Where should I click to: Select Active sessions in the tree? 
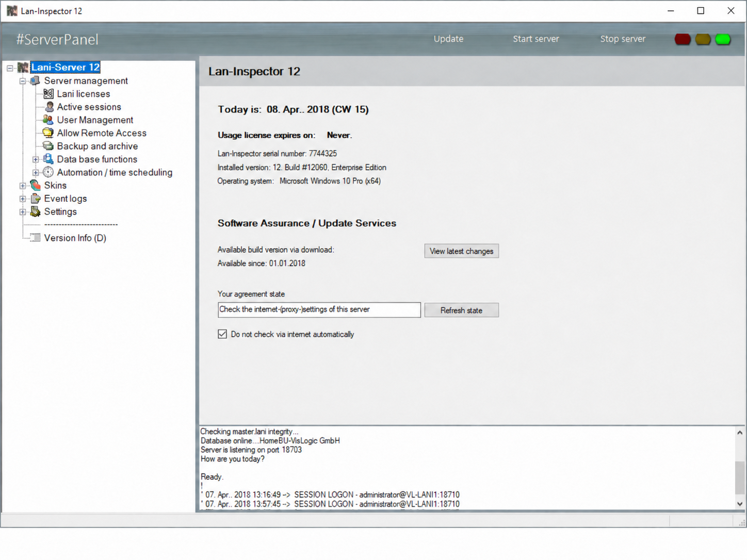[x=89, y=107]
